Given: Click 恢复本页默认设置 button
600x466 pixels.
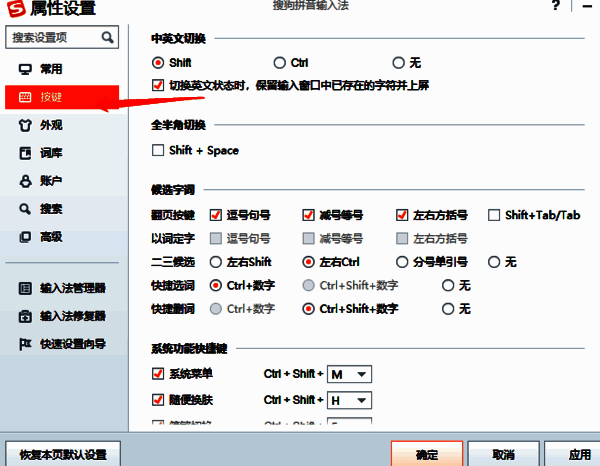Looking at the screenshot, I should pyautogui.click(x=63, y=454).
